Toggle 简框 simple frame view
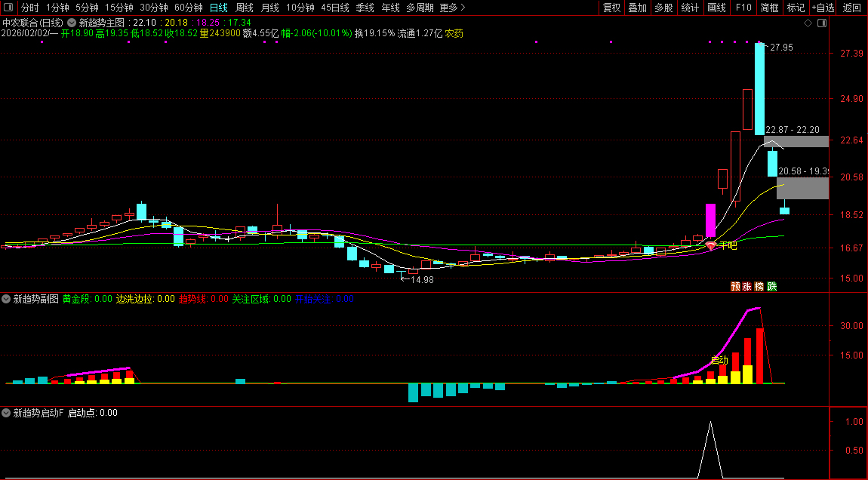The width and height of the screenshot is (868, 480). (770, 8)
